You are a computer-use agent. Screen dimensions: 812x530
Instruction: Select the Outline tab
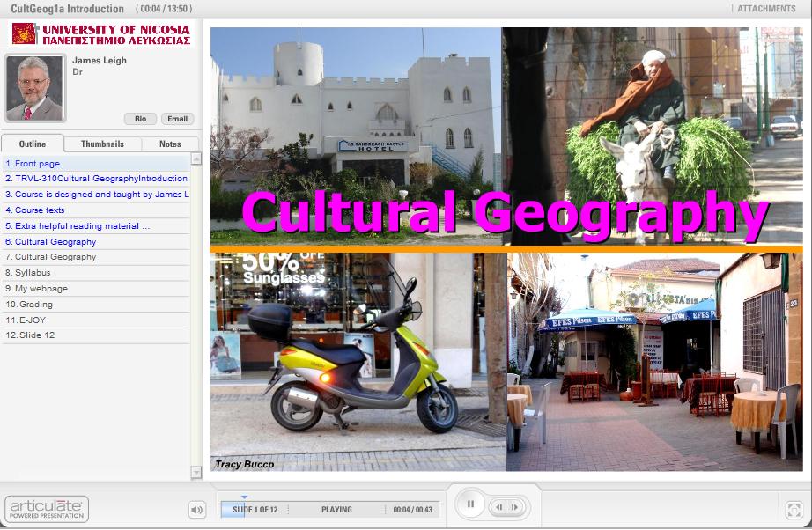(x=33, y=144)
